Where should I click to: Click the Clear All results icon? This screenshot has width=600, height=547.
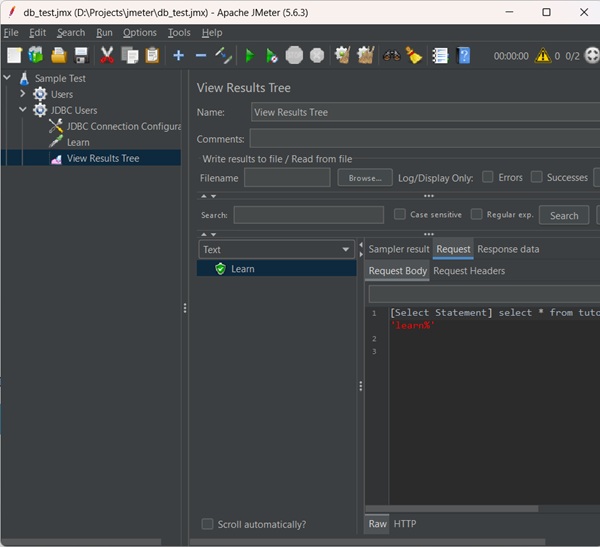(x=365, y=56)
